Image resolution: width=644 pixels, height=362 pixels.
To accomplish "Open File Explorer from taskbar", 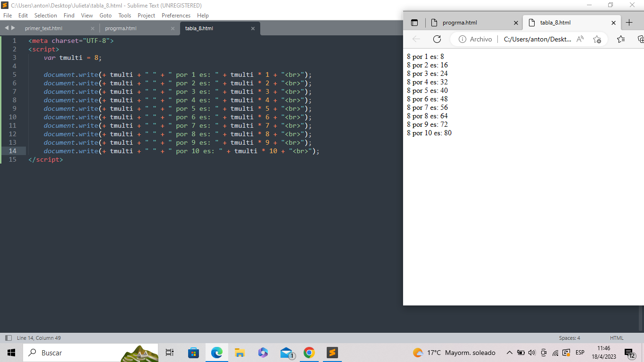I will [239, 353].
